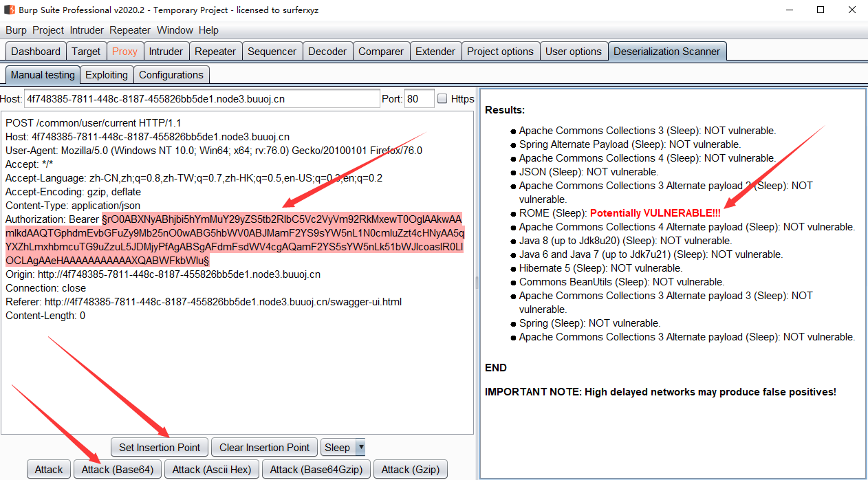Viewport: 868px width, 480px height.
Task: Switch to the Configurations tab
Action: [171, 75]
